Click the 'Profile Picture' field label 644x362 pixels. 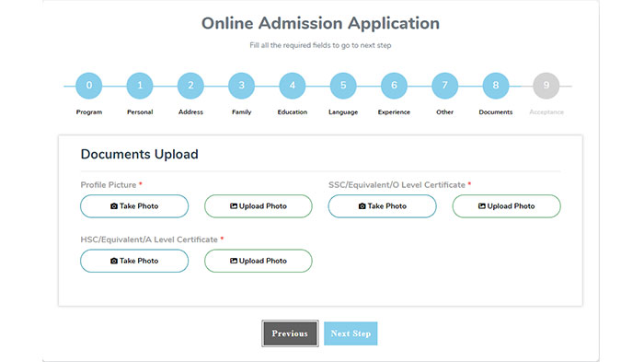109,185
